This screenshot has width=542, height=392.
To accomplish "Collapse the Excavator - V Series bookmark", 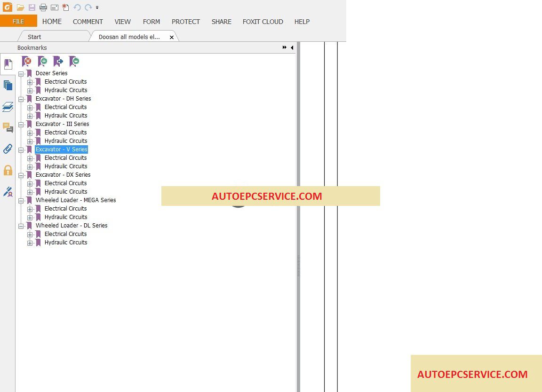I will coord(21,150).
